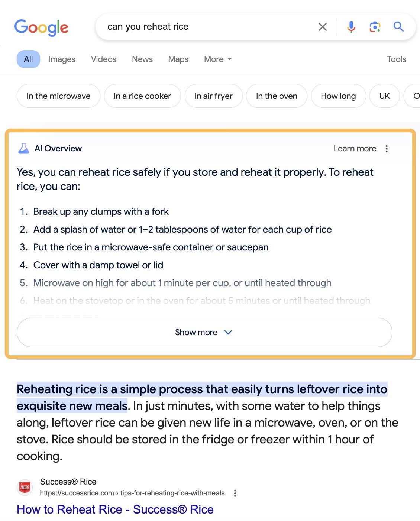Select the In the microwave filter chip
Viewport: 420px width, 521px height.
coord(58,96)
